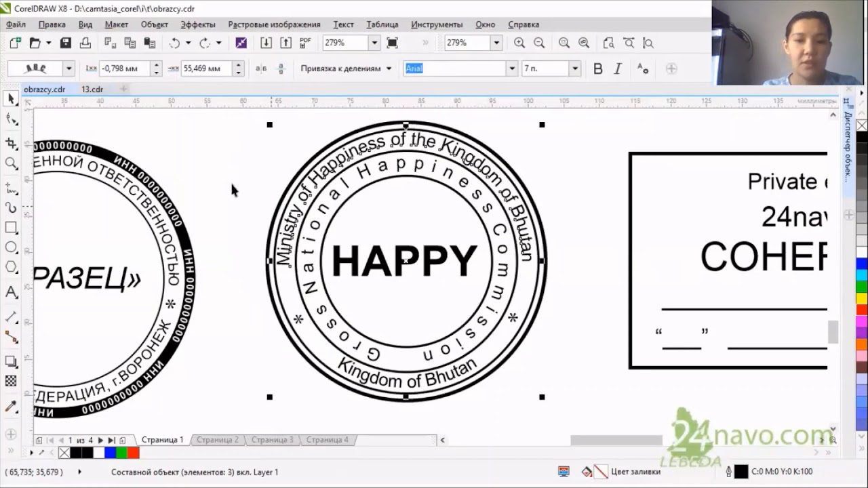This screenshot has width=868, height=488.
Task: Select the Ellipse tool
Action: click(11, 247)
